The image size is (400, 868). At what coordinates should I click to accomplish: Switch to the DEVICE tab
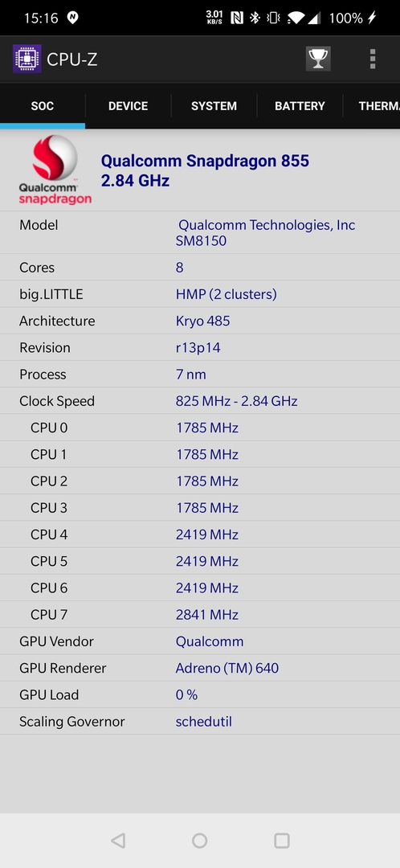click(128, 106)
